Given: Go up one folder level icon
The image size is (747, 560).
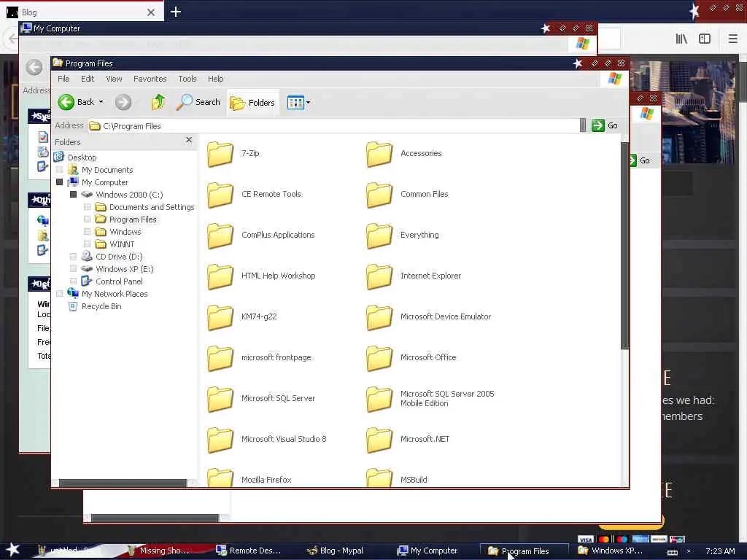Looking at the screenshot, I should 158,102.
